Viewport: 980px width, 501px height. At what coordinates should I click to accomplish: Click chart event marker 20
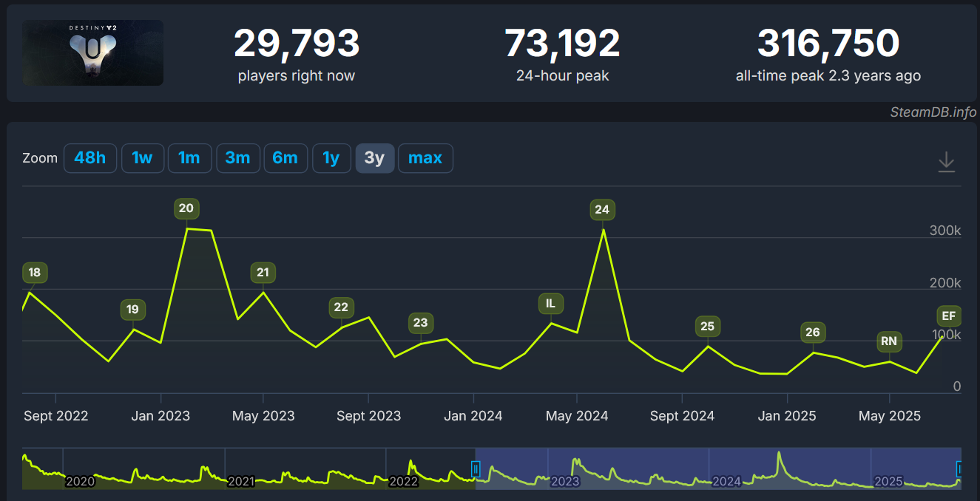[x=186, y=208]
